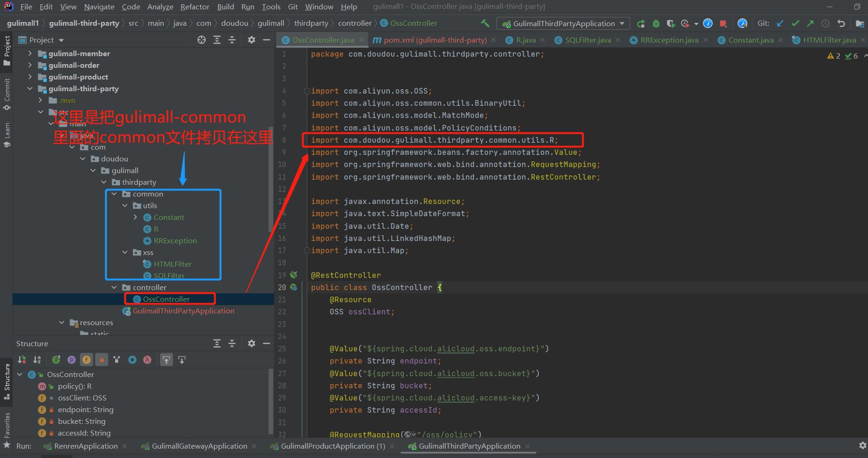Click the gutter icon at line 20
The width and height of the screenshot is (868, 458).
click(294, 287)
